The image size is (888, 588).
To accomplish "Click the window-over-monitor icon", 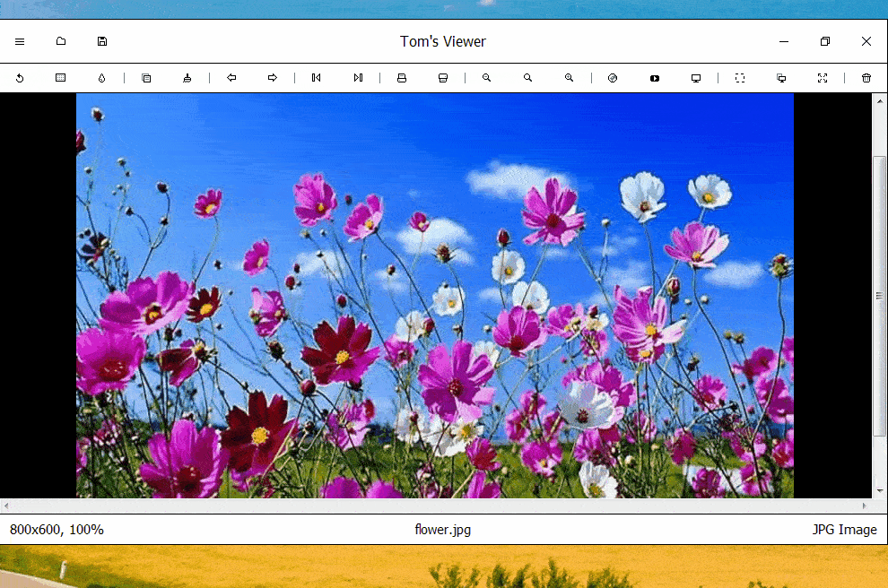I will pyautogui.click(x=781, y=78).
